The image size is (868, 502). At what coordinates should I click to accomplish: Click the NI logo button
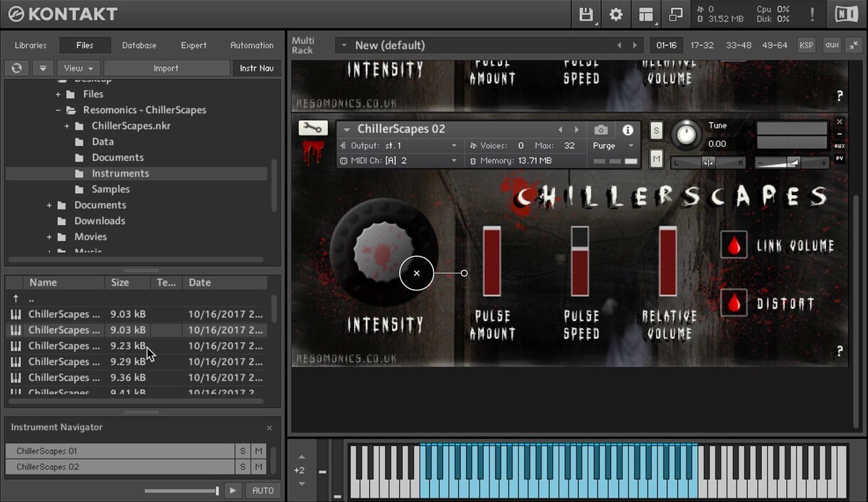846,14
